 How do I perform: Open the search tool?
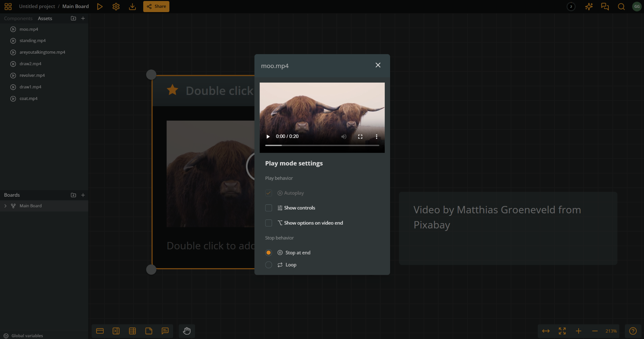(621, 6)
